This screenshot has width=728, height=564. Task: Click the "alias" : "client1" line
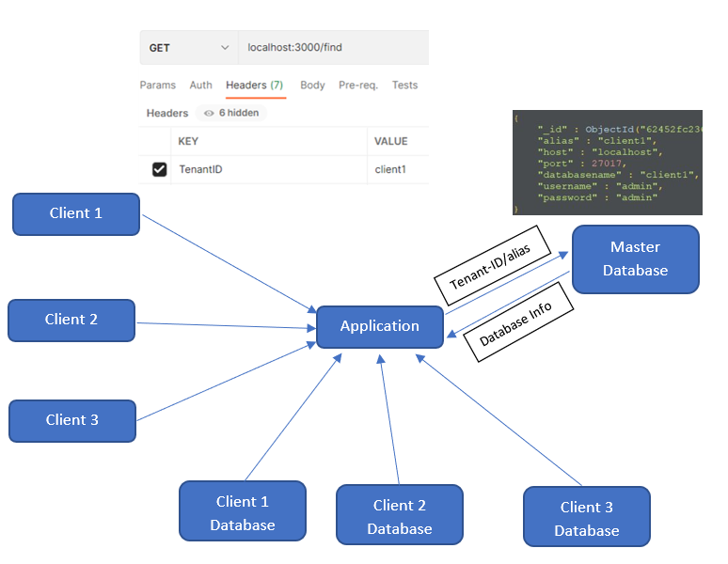point(597,141)
